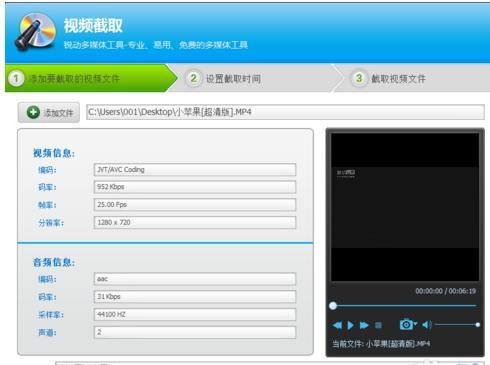This screenshot has width=490, height=365.
Task: Click the subtitle 锐动多媒体工具 tagline text
Action: coord(156,45)
